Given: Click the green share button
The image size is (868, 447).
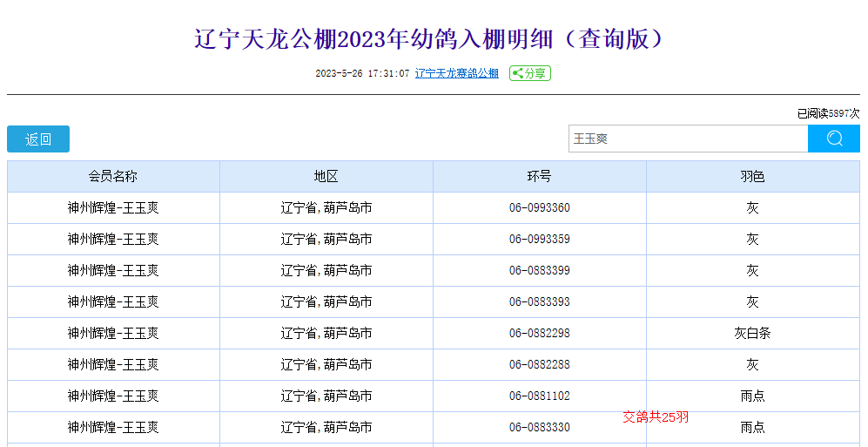Looking at the screenshot, I should [530, 74].
